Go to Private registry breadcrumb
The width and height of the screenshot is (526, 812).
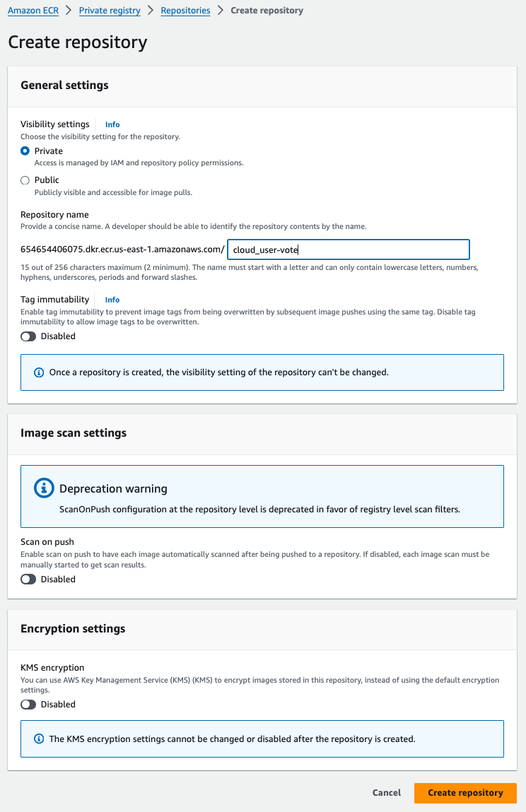[x=110, y=11]
